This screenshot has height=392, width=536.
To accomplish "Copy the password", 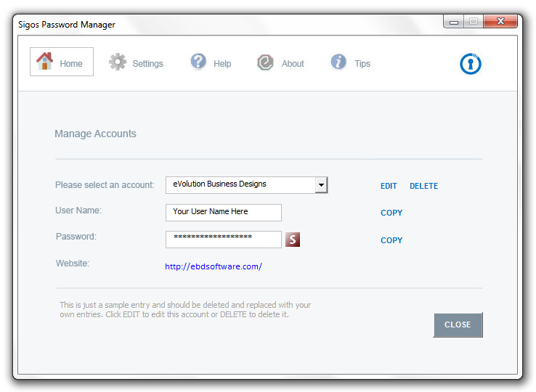I will point(391,240).
